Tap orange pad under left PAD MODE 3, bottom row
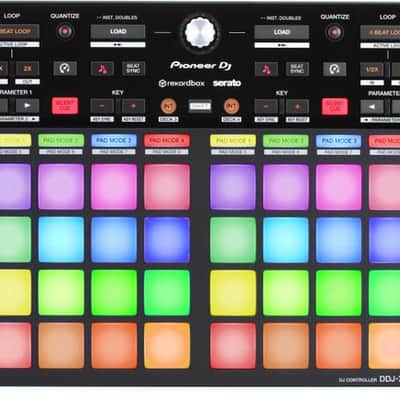This screenshot has height=400, width=400. coord(114,346)
